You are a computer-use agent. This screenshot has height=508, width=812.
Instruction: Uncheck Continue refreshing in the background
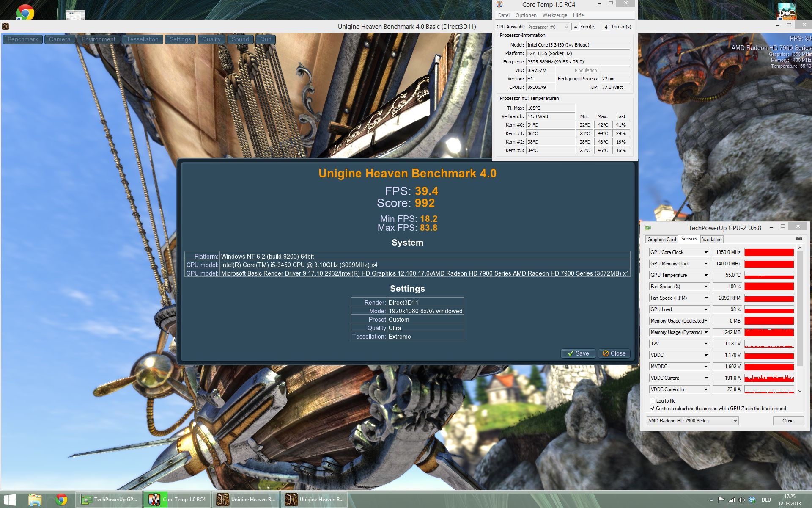(x=652, y=409)
